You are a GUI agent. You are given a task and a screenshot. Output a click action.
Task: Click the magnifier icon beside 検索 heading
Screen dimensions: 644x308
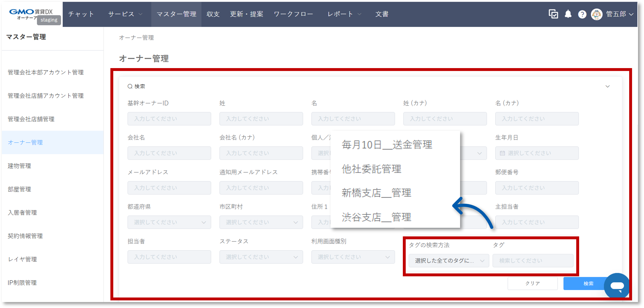pos(130,86)
